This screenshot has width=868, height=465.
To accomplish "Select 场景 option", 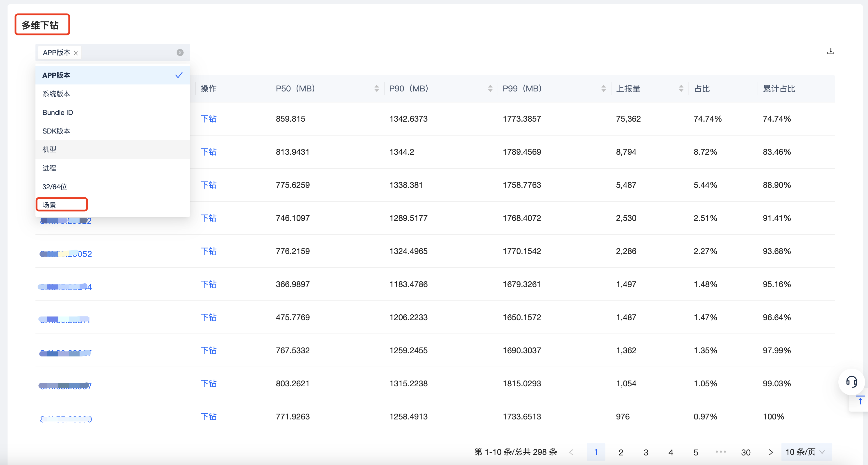I will [x=112, y=205].
